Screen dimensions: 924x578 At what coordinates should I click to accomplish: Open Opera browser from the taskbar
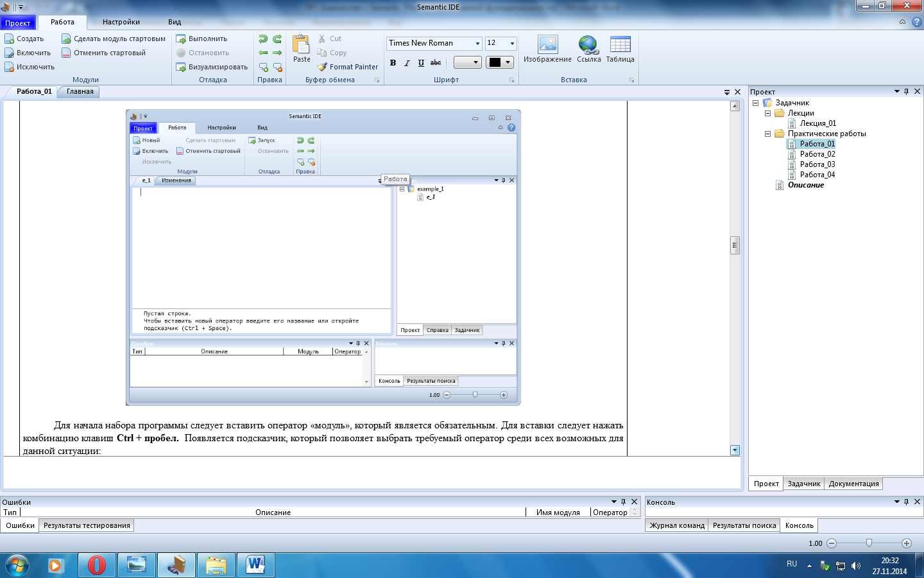click(96, 565)
